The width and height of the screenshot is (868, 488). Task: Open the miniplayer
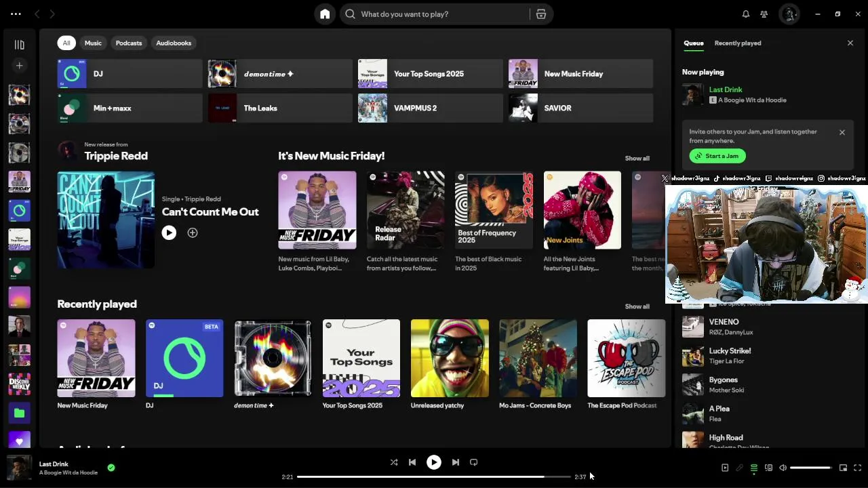pyautogui.click(x=843, y=468)
